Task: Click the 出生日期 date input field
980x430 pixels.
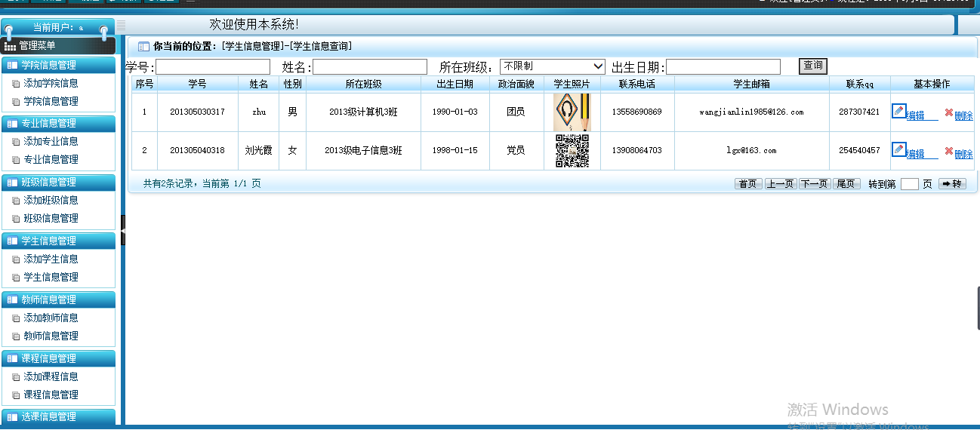Action: [x=723, y=67]
